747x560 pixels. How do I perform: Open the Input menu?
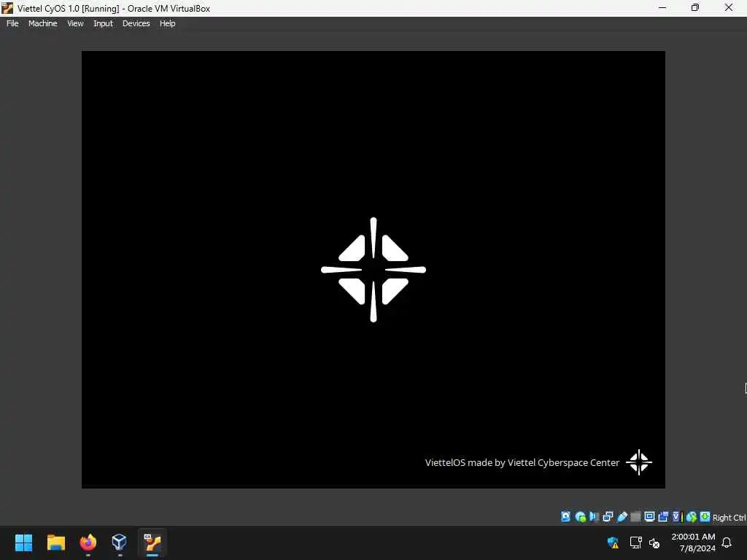104,23
